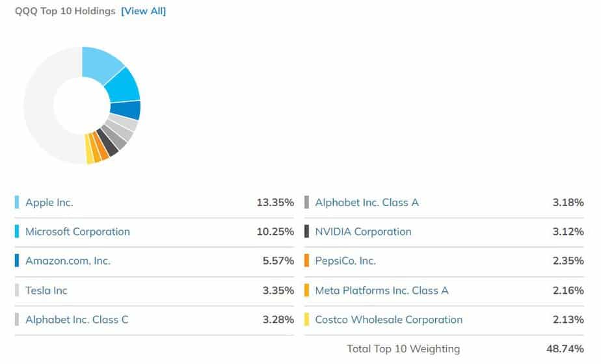Image resolution: width=601 pixels, height=364 pixels.
Task: Click the dark gray swatch beside NVIDIA Corporation
Action: 306,231
